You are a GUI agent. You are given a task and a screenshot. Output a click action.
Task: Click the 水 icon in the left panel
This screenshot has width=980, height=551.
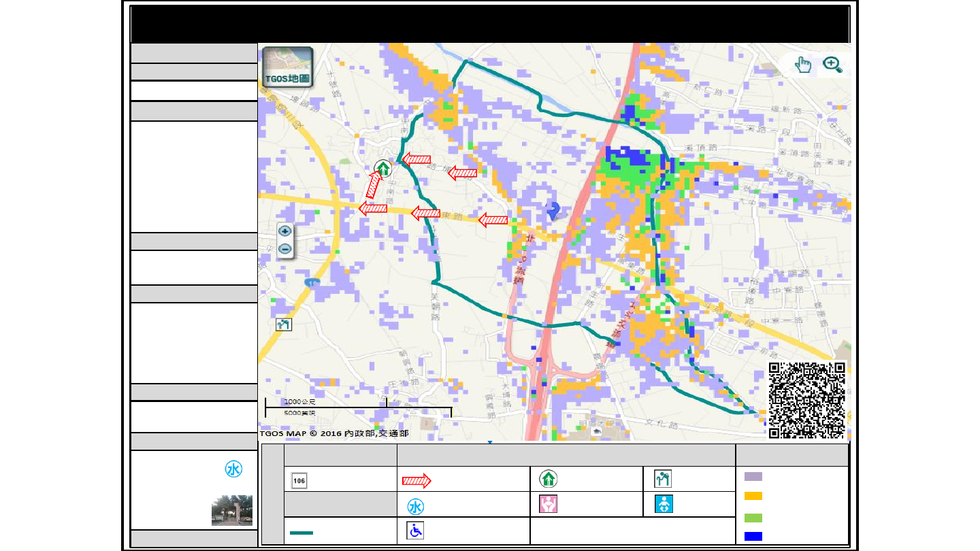233,469
